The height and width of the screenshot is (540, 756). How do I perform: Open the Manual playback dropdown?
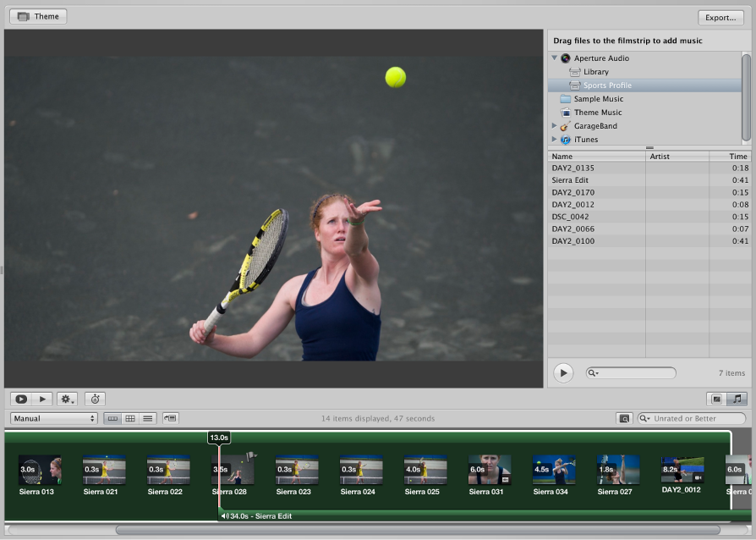52,418
